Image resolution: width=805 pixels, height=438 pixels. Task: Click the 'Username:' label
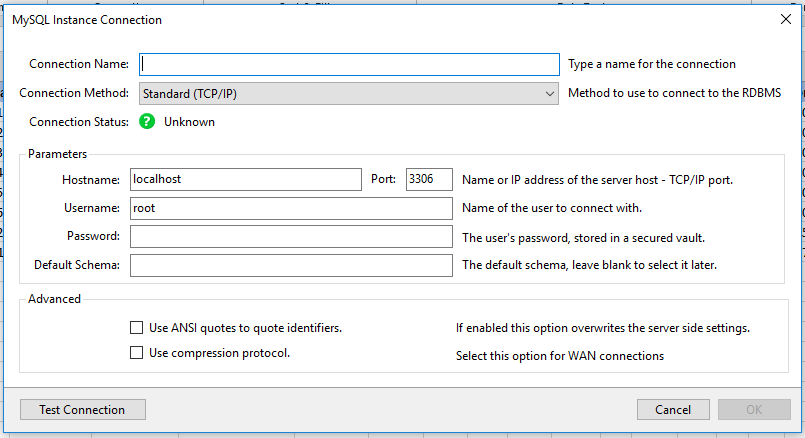coord(92,208)
